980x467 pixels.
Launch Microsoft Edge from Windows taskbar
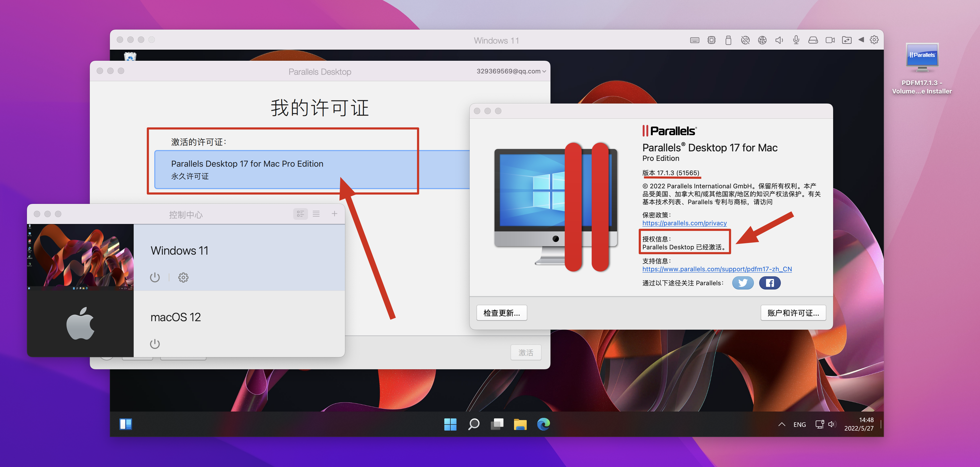543,424
